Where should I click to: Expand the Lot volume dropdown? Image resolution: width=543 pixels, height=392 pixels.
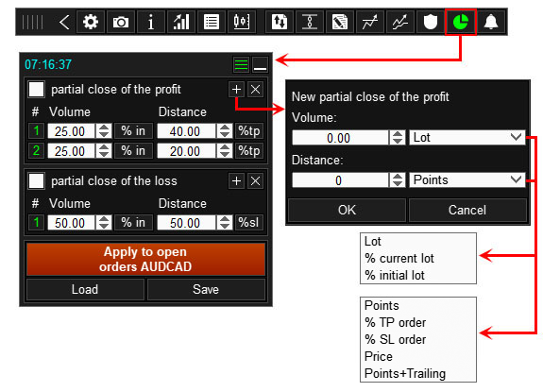click(x=467, y=138)
